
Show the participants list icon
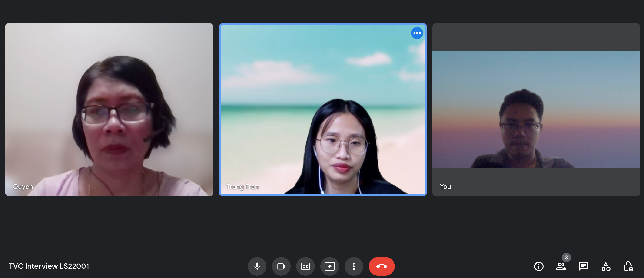(561, 266)
